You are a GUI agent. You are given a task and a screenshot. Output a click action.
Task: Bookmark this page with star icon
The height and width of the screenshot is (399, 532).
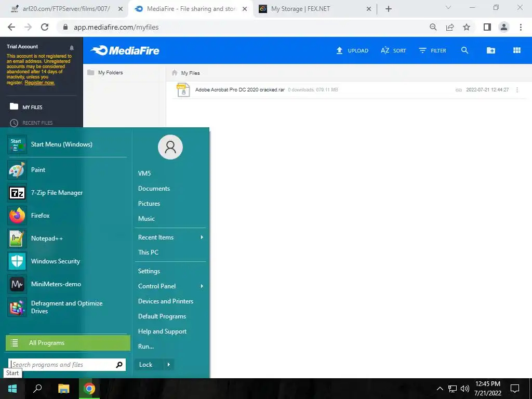coord(467,27)
